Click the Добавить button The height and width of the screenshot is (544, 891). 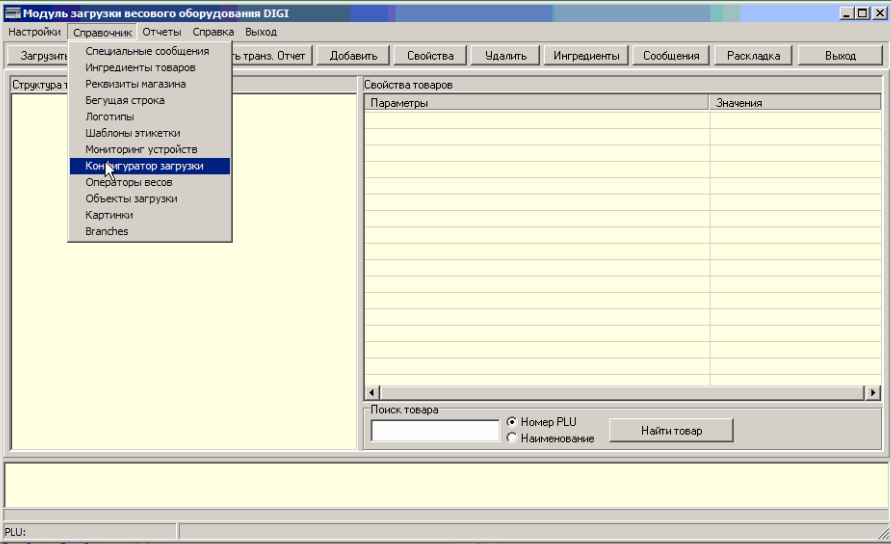click(x=353, y=56)
